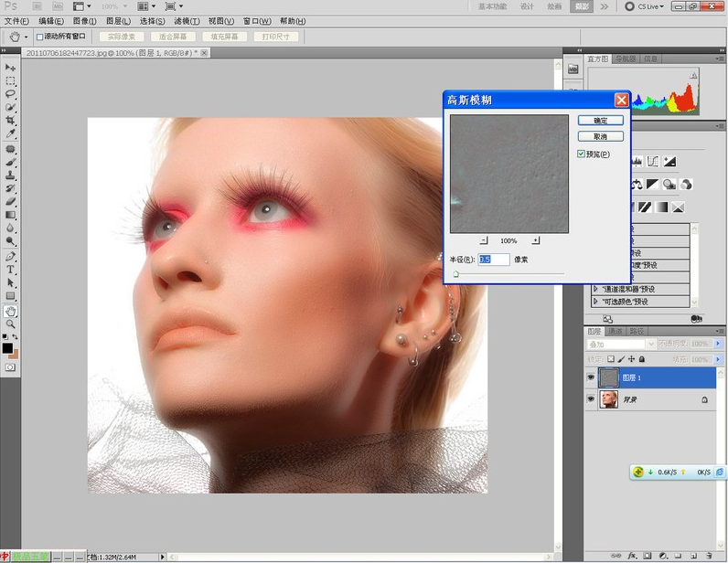The height and width of the screenshot is (563, 728).
Task: Enable the 滚动所有窗口 checkbox
Action: pos(39,37)
